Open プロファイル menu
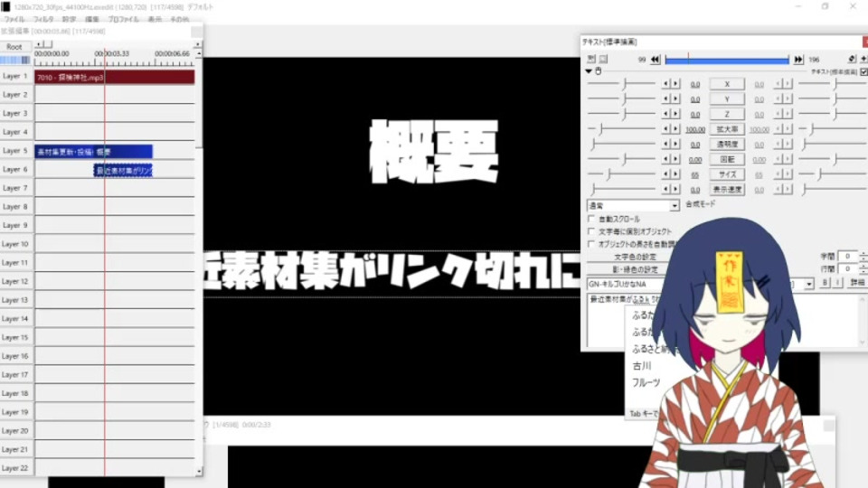This screenshot has height=488, width=868. [x=124, y=19]
